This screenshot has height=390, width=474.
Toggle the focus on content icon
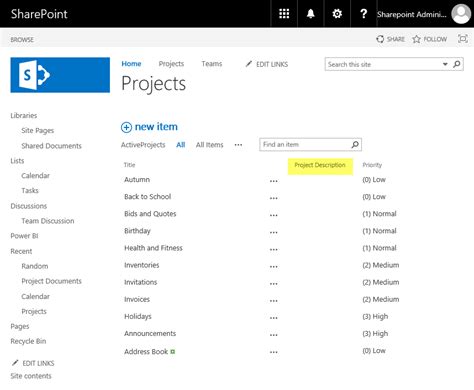(x=463, y=39)
